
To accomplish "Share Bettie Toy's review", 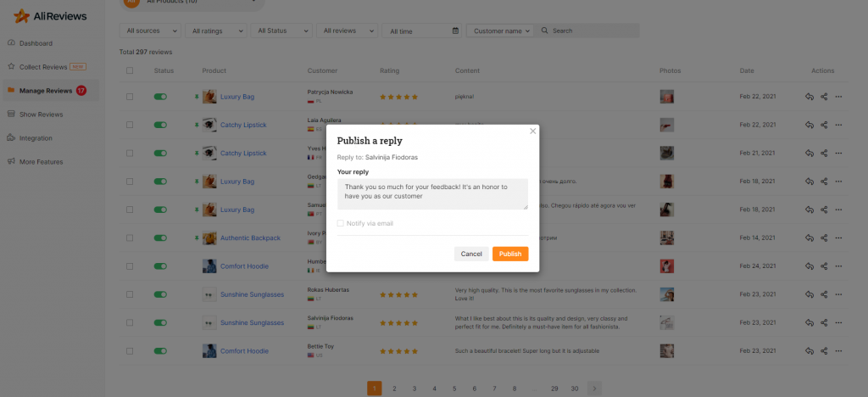I will click(824, 351).
